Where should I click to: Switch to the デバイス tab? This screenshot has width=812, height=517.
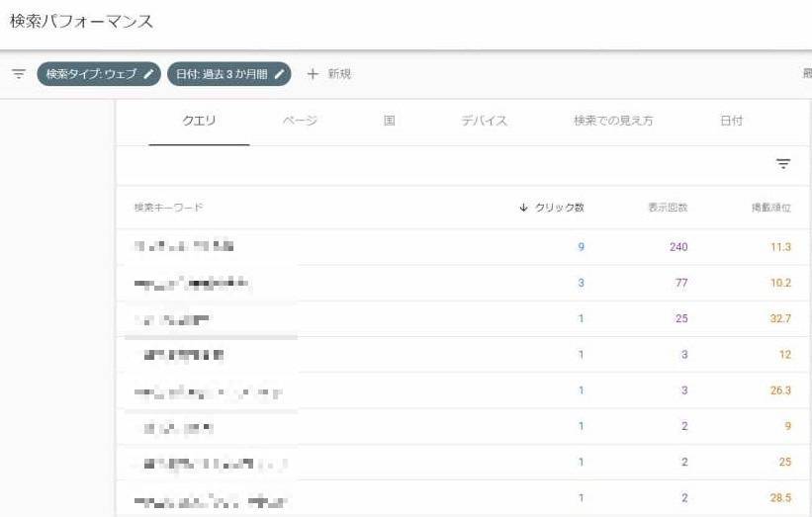coord(485,122)
